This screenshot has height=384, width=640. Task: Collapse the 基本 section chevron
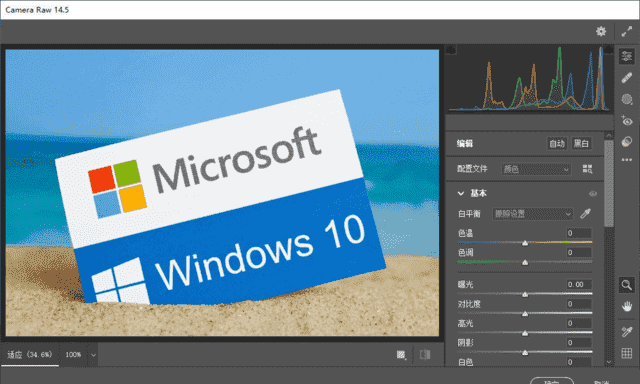click(x=461, y=193)
